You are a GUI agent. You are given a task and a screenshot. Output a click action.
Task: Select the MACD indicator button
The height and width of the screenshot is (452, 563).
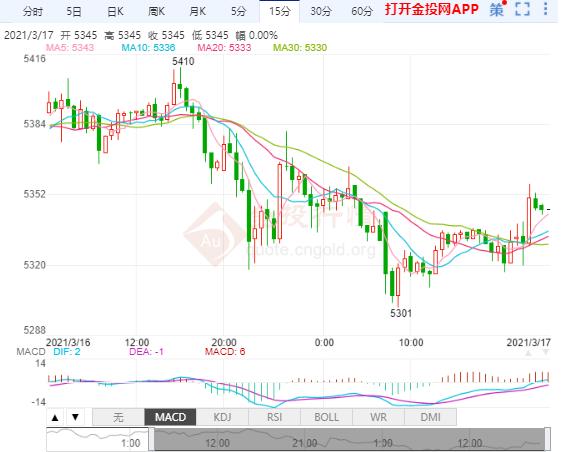[170, 417]
